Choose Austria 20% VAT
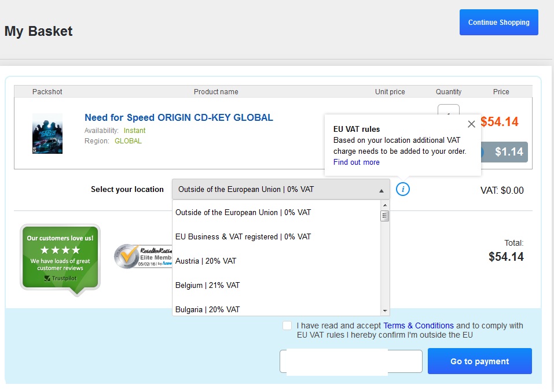The height and width of the screenshot is (392, 554). coord(276,261)
